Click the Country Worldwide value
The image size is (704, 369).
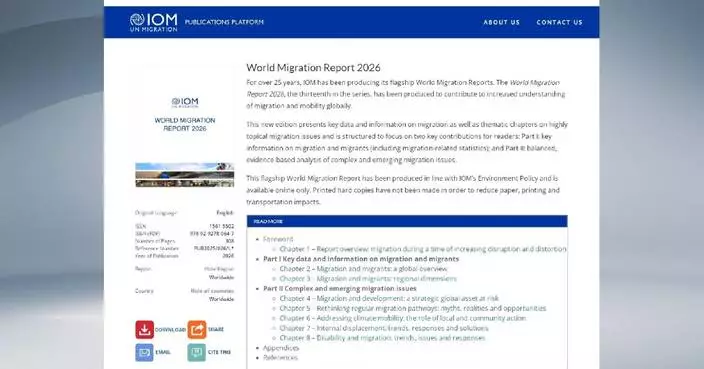(x=221, y=299)
